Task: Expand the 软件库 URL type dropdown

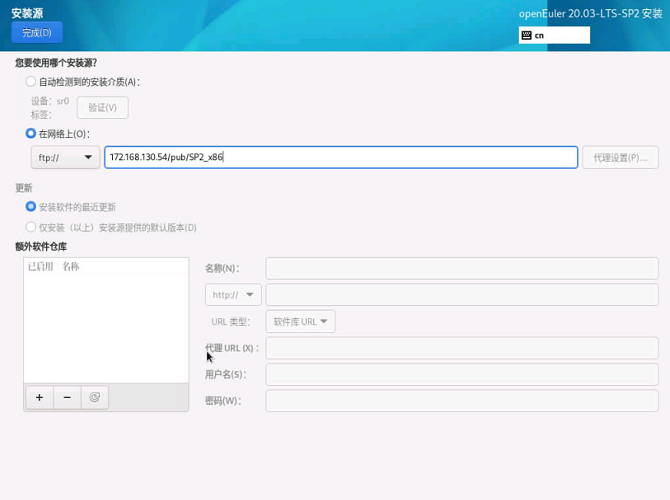Action: tap(300, 321)
